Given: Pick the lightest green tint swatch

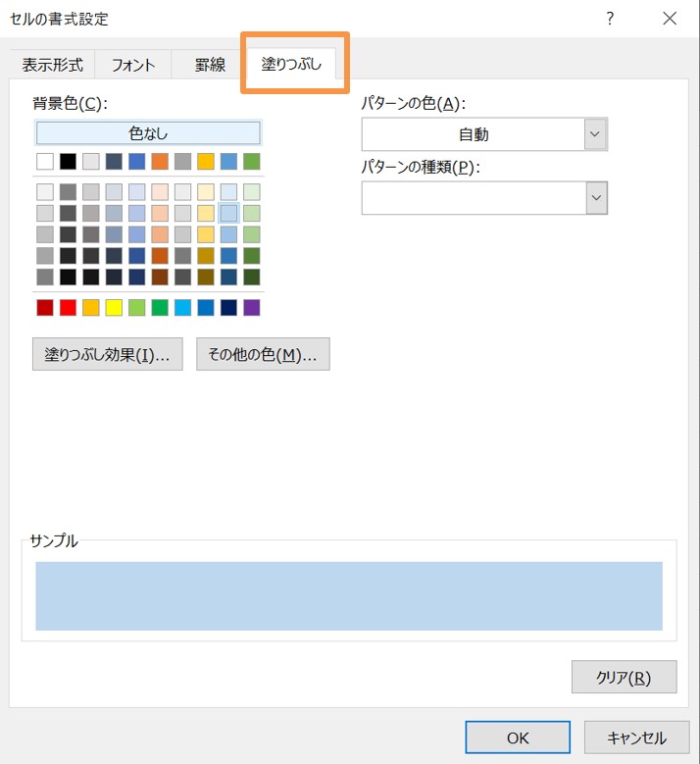Looking at the screenshot, I should click(251, 191).
